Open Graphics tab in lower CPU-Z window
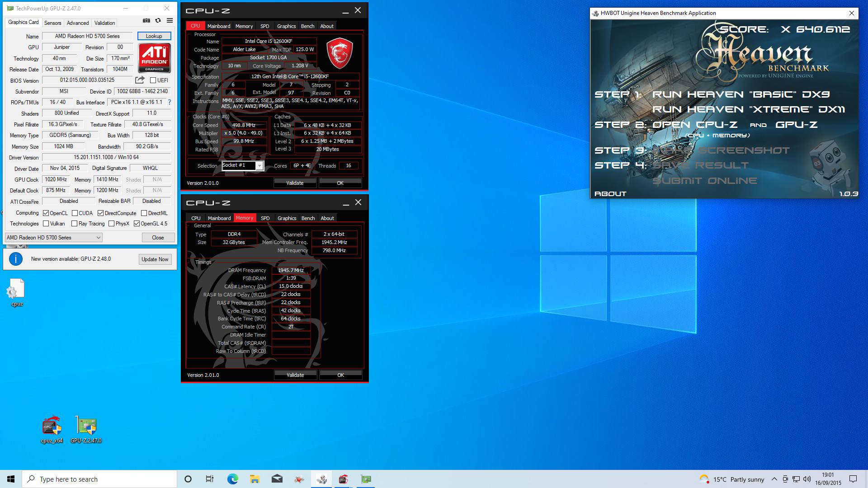This screenshot has height=488, width=868. pyautogui.click(x=287, y=218)
